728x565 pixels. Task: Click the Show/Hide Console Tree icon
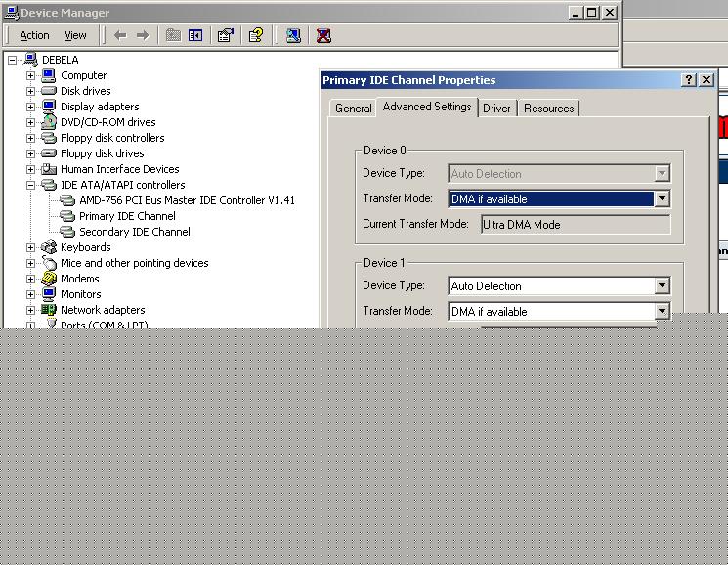click(195, 35)
